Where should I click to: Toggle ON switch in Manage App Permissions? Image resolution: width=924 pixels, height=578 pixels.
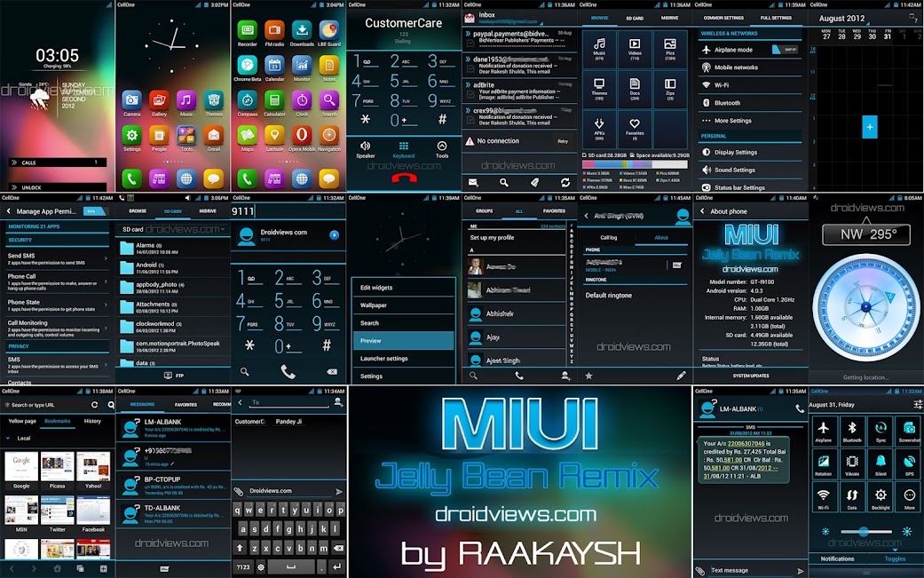[x=95, y=211]
